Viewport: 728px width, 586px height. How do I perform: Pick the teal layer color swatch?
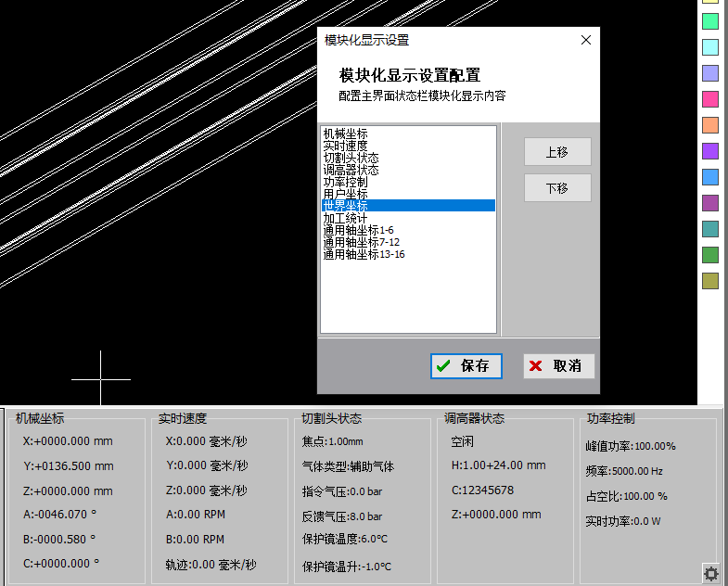click(710, 229)
